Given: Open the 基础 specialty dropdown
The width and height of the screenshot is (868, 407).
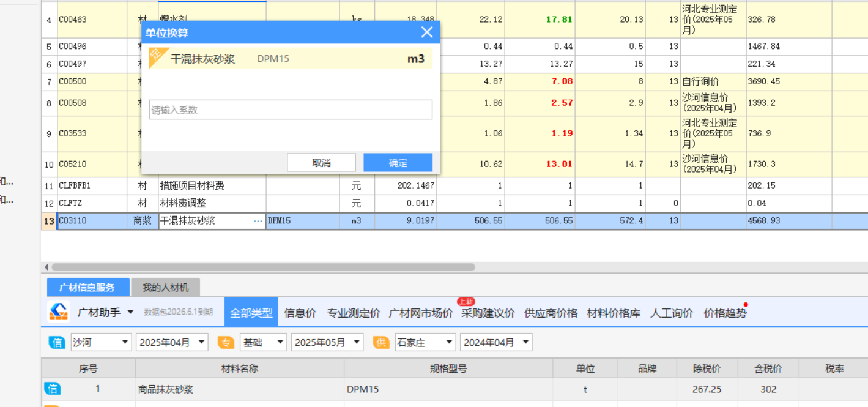Looking at the screenshot, I should (263, 343).
